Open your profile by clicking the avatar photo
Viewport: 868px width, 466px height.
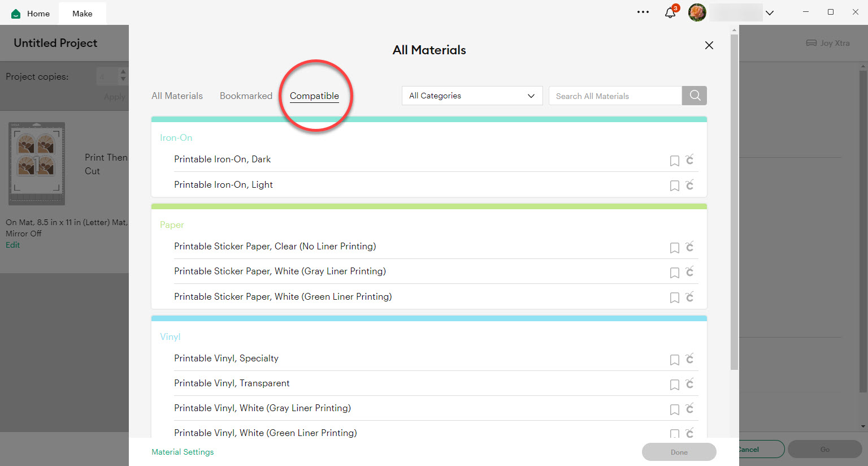coord(697,12)
